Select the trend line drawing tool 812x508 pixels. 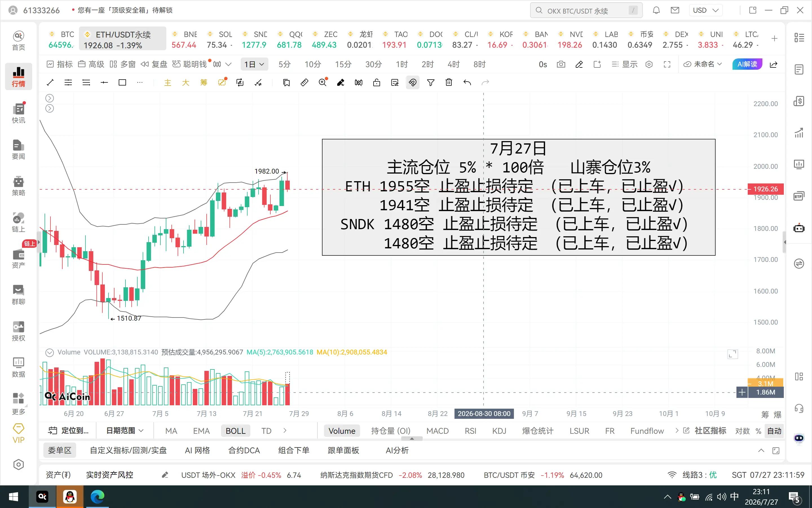click(50, 82)
